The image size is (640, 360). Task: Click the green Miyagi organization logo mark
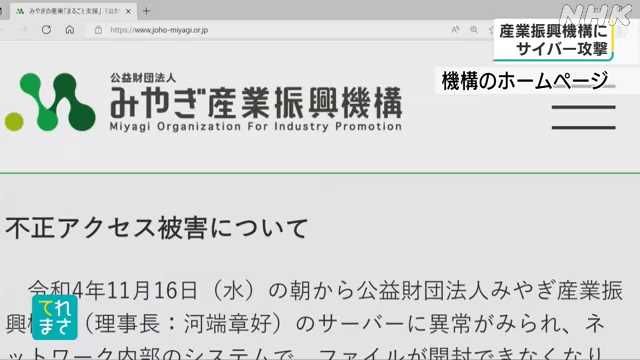pyautogui.click(x=50, y=102)
